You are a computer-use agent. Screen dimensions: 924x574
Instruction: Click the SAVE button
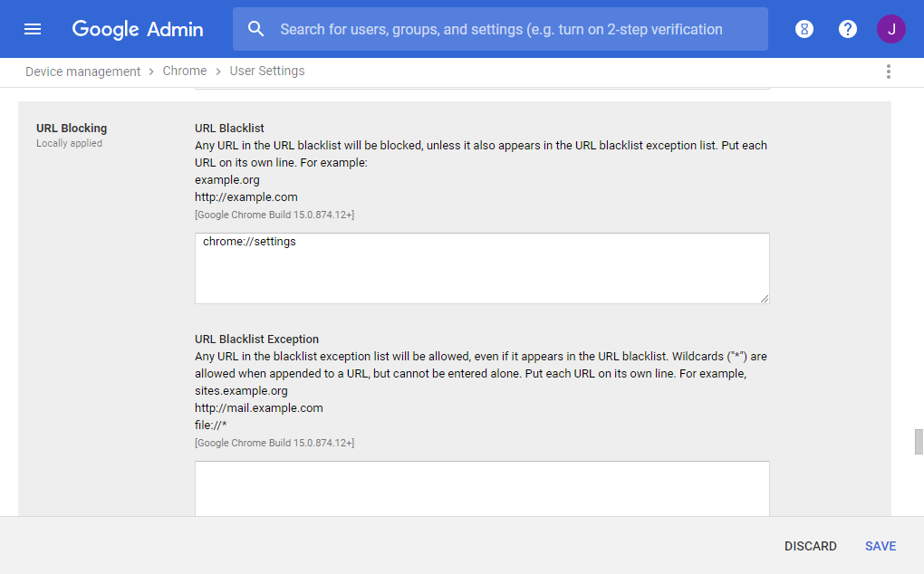click(881, 546)
